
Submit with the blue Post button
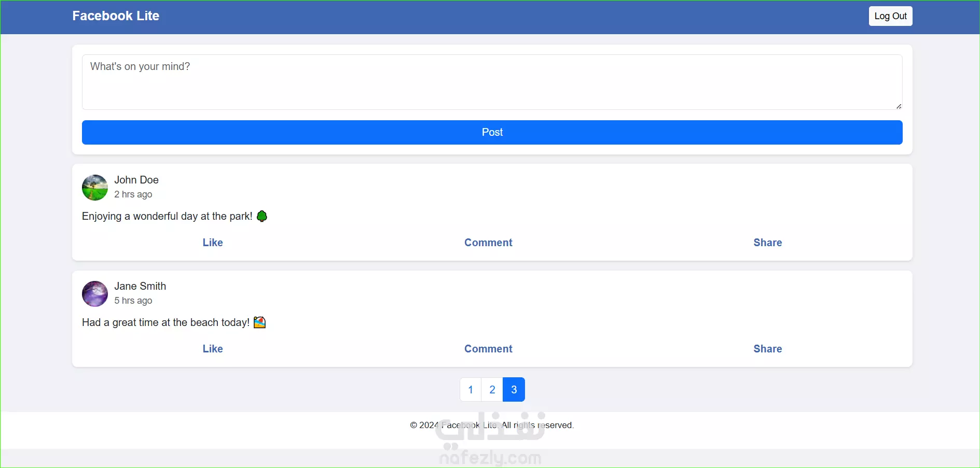(x=492, y=132)
